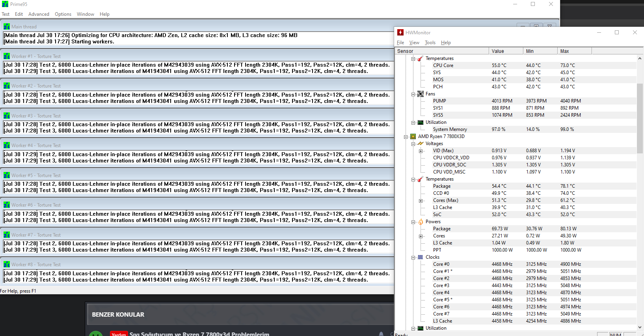
Task: Click the Prime95 app icon in title bar
Action: coord(5,4)
